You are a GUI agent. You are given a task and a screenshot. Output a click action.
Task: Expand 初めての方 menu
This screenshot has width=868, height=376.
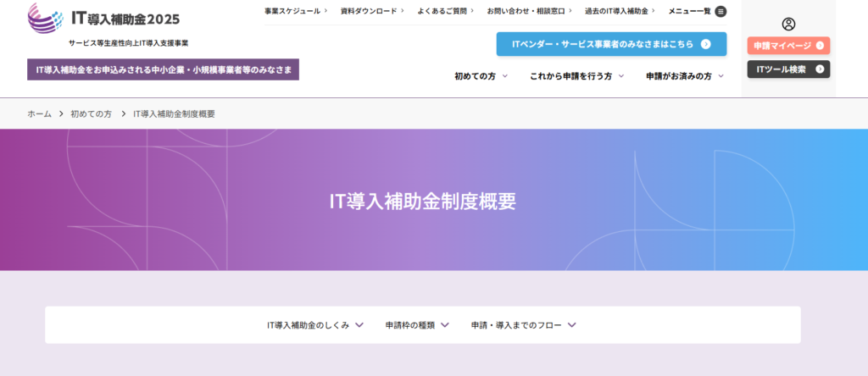pyautogui.click(x=481, y=76)
